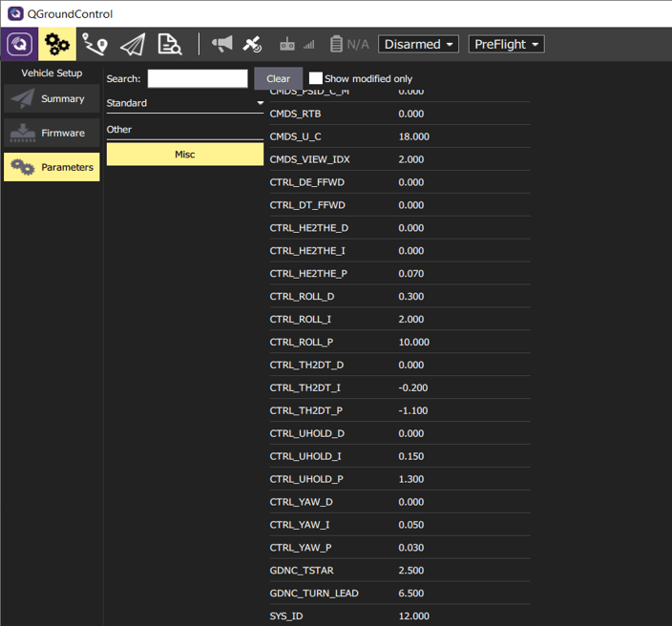The width and height of the screenshot is (672, 626).
Task: Click the QGroundControl application settings icon
Action: click(19, 44)
